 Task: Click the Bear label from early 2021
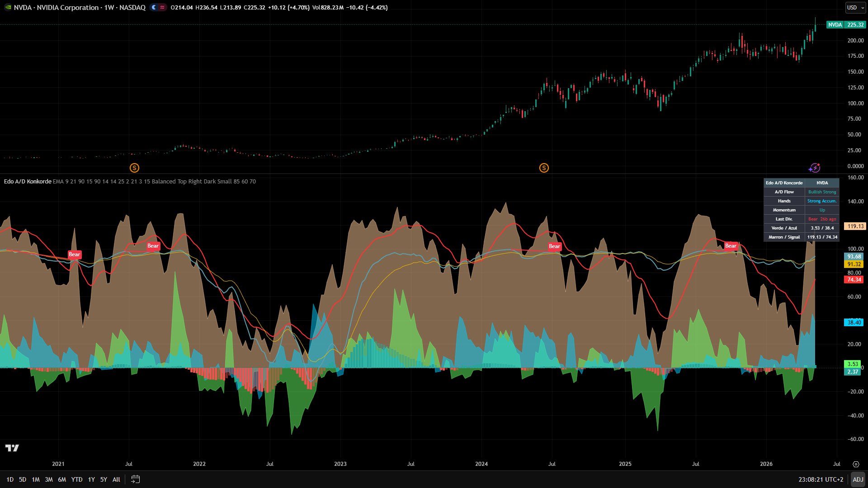pyautogui.click(x=75, y=254)
